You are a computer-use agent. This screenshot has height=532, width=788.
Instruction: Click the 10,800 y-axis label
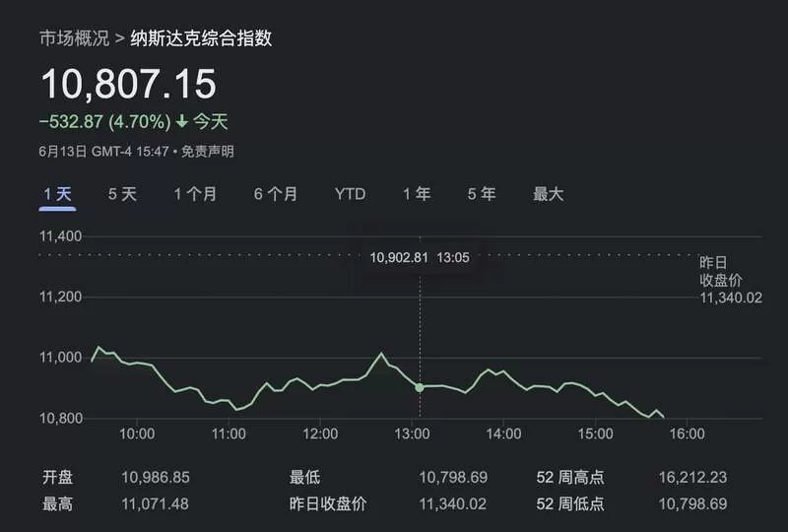(x=61, y=419)
